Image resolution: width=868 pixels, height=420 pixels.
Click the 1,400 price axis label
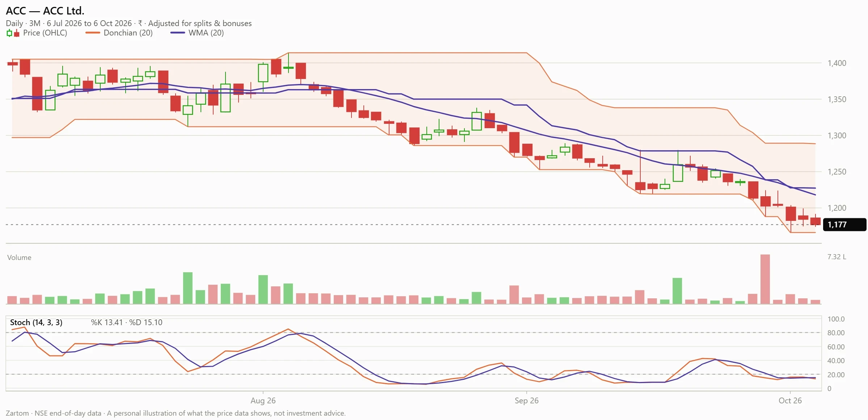tap(837, 63)
